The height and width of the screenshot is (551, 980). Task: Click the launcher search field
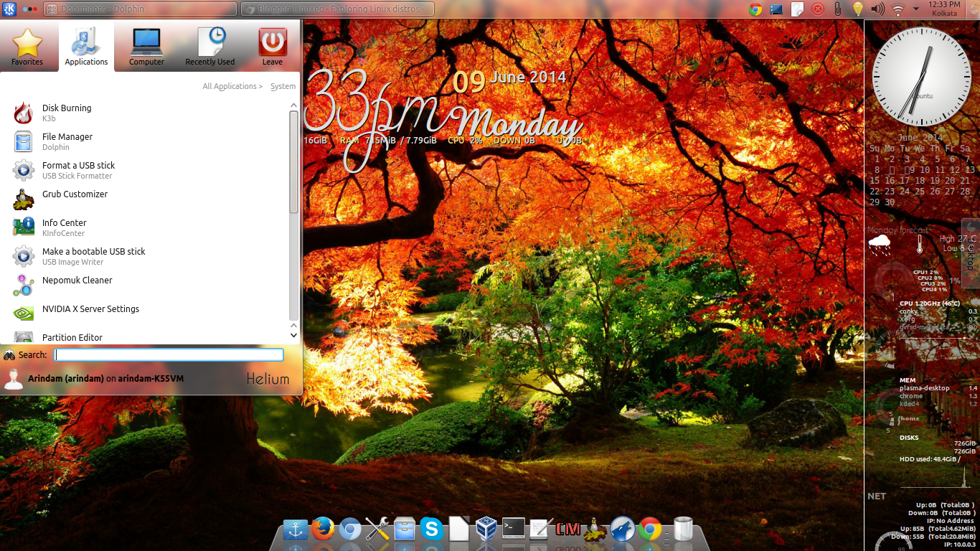tap(169, 354)
